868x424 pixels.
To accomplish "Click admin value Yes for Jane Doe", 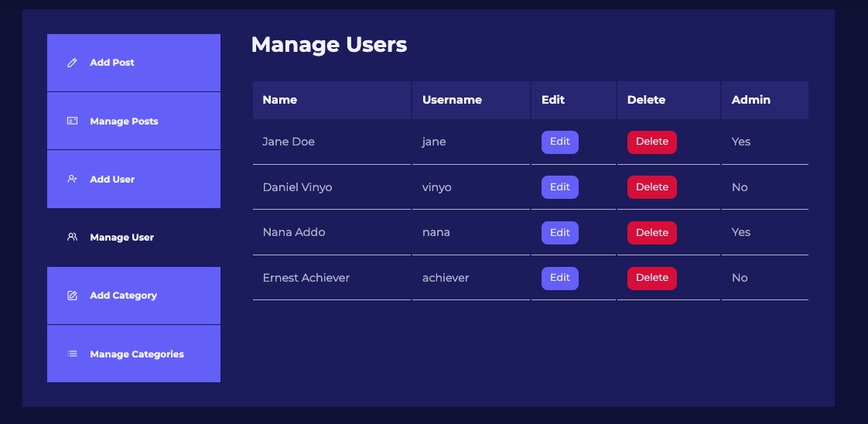I will pyautogui.click(x=740, y=142).
